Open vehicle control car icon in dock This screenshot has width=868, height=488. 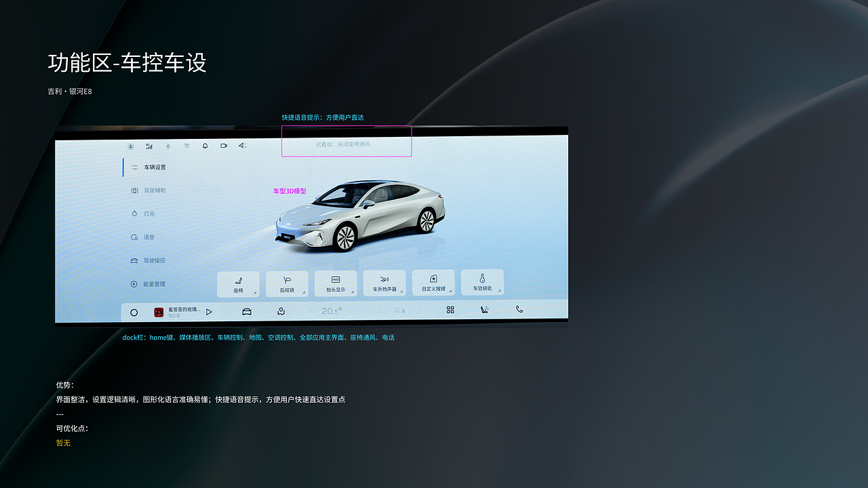247,312
